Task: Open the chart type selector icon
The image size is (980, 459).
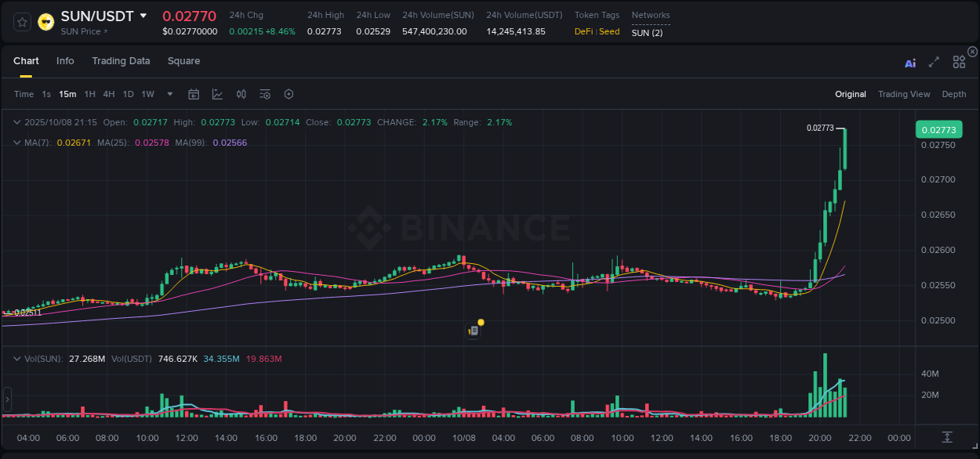Action: (217, 94)
